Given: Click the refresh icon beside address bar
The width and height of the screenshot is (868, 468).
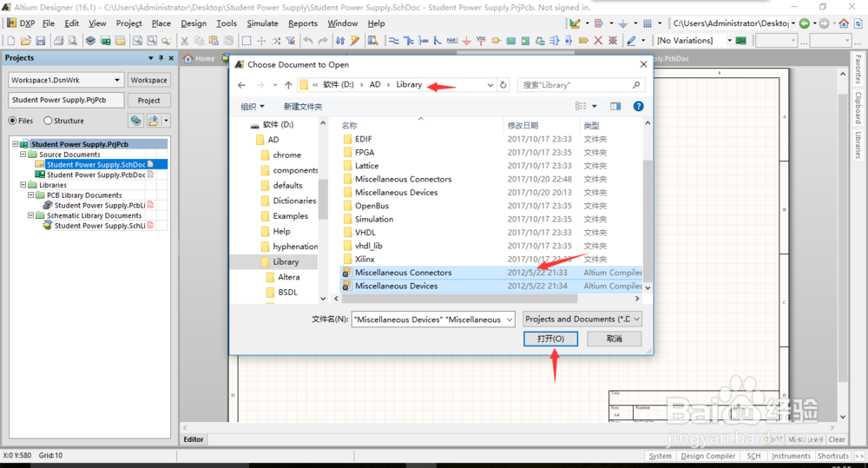Looking at the screenshot, I should tap(503, 85).
